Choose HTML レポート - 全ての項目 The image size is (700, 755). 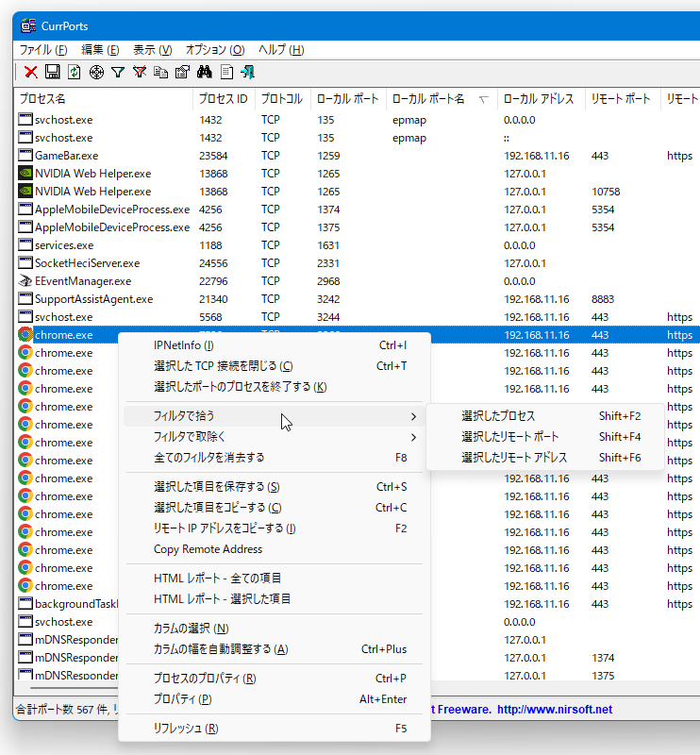[x=275, y=579]
